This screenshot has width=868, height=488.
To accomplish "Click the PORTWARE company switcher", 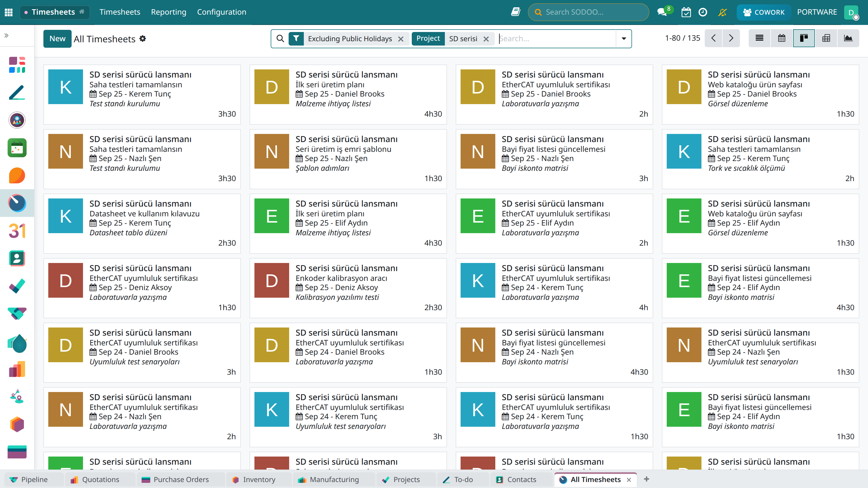I will (x=817, y=12).
